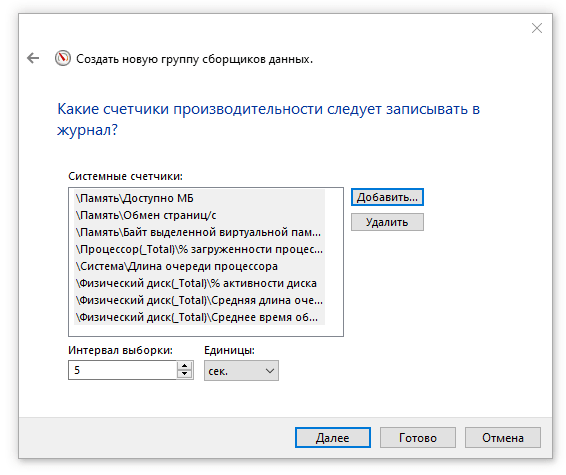Cancel the wizard with Отмена

pyautogui.click(x=503, y=437)
